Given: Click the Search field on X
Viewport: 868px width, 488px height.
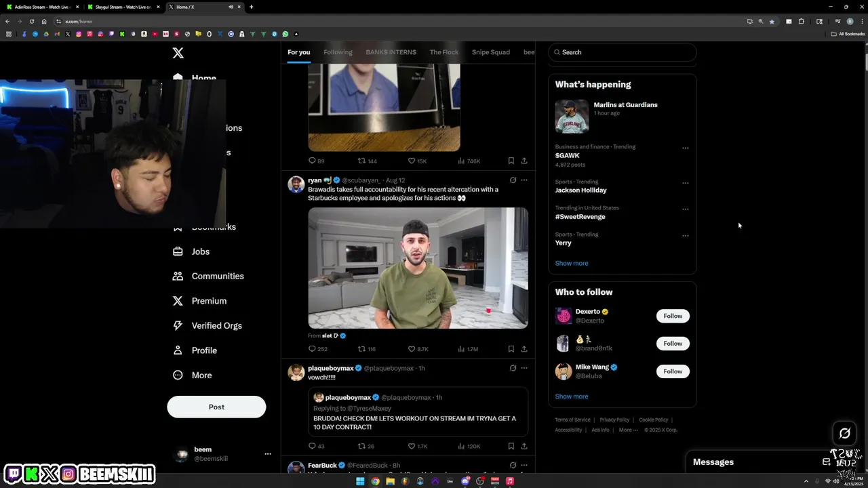Looking at the screenshot, I should click(623, 52).
